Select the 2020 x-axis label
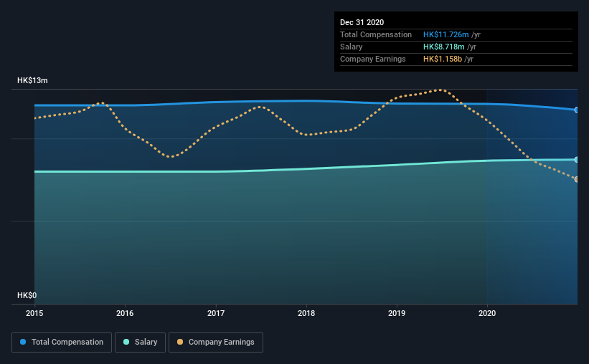The width and height of the screenshot is (589, 364). (487, 313)
